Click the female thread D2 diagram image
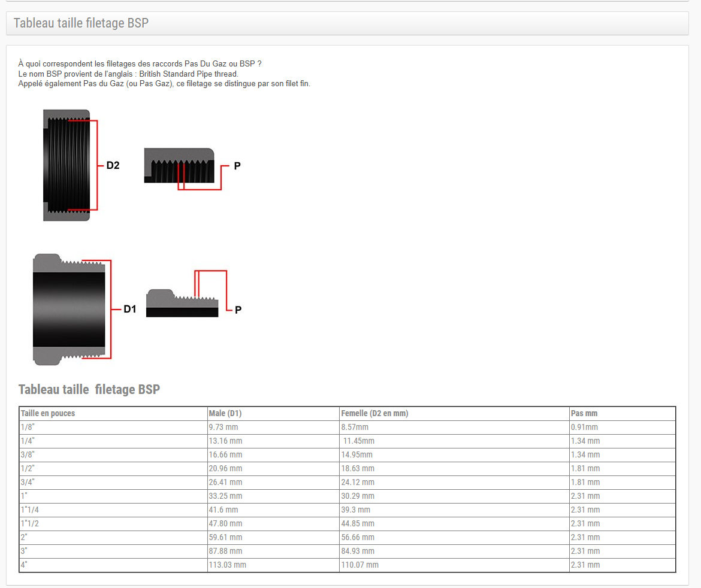701x588 pixels. click(x=67, y=165)
